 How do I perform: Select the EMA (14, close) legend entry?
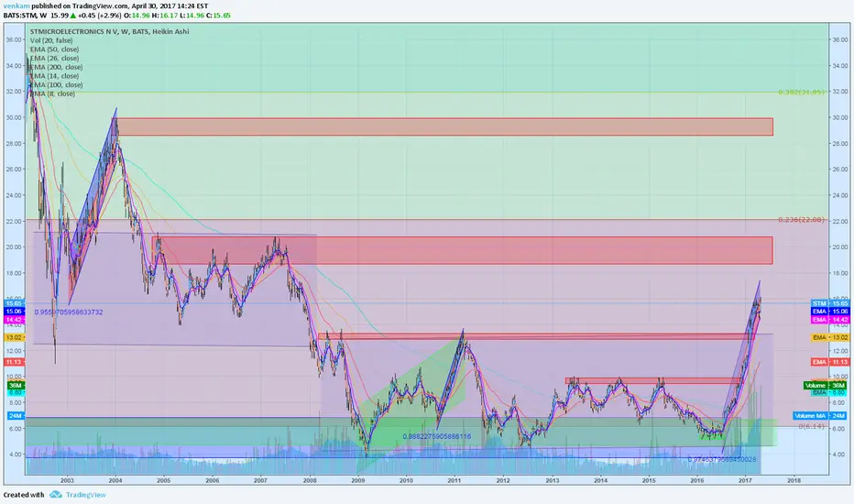[54, 76]
